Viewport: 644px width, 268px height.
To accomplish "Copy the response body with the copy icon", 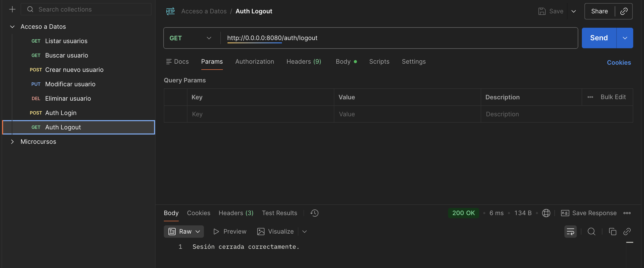I will point(612,232).
